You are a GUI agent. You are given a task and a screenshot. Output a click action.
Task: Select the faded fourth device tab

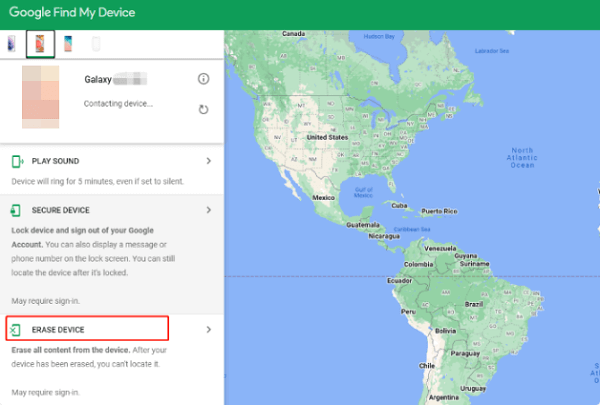[x=96, y=44]
